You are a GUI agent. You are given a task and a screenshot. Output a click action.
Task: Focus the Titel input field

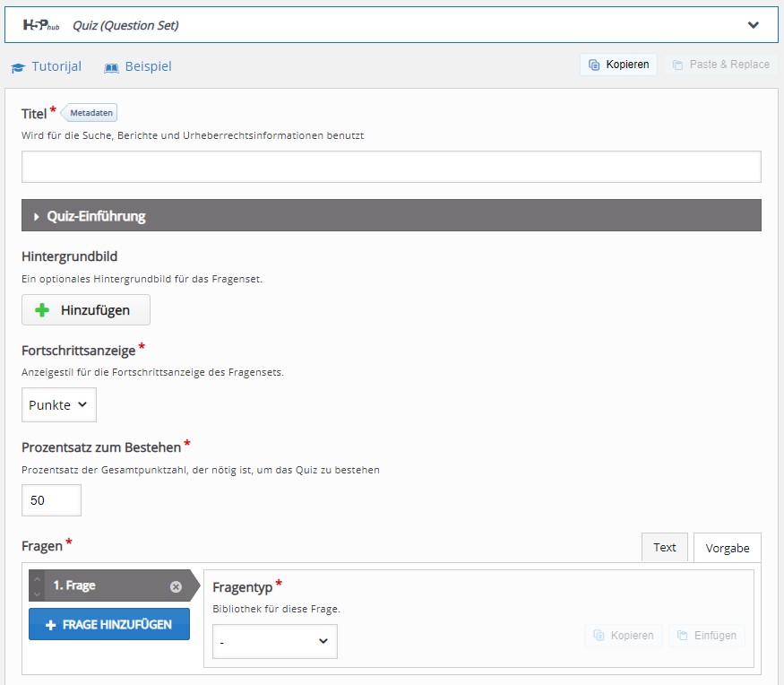click(391, 167)
